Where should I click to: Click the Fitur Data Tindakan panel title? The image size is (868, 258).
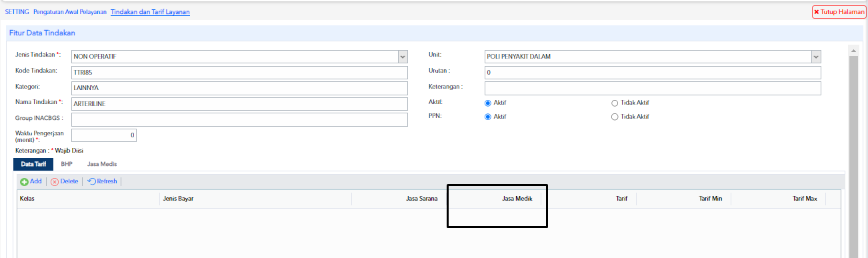(x=42, y=33)
